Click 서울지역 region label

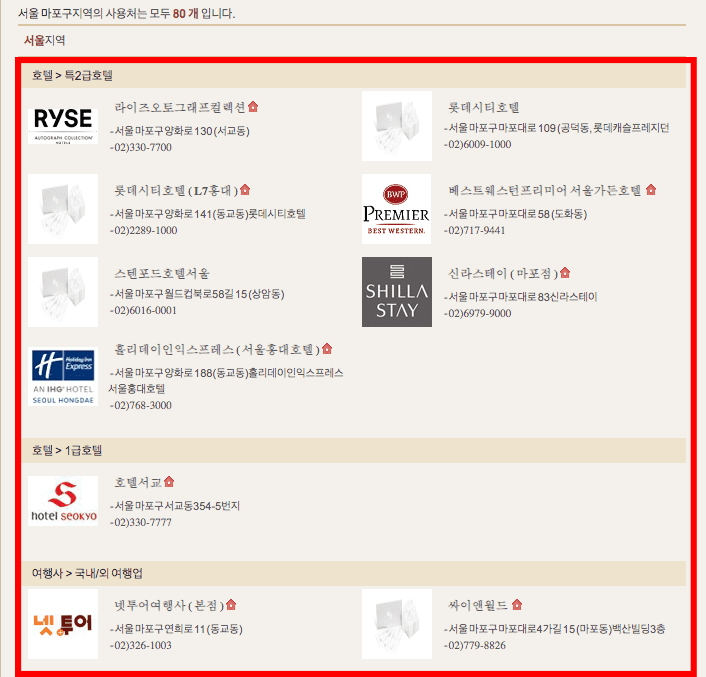[45, 41]
